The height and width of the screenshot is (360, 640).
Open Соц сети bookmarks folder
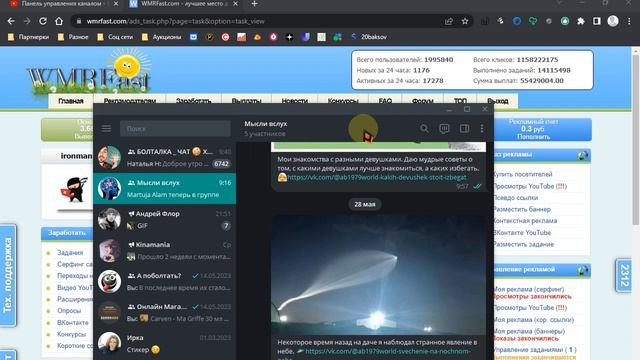click(116, 37)
